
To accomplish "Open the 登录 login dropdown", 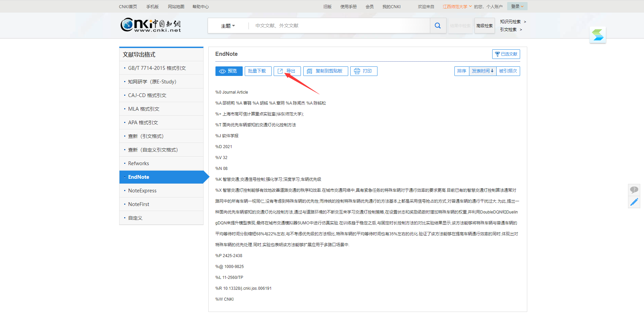I will [x=517, y=6].
